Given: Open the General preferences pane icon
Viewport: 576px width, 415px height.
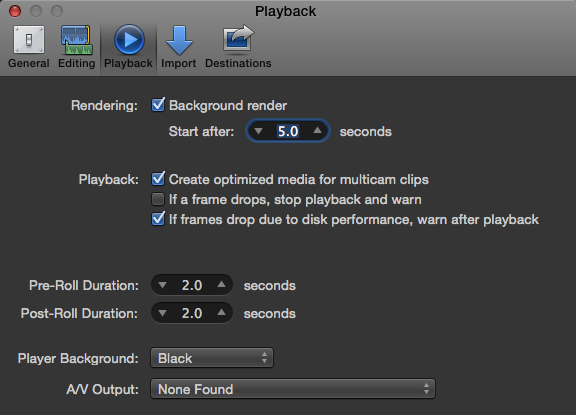Looking at the screenshot, I should tap(29, 40).
